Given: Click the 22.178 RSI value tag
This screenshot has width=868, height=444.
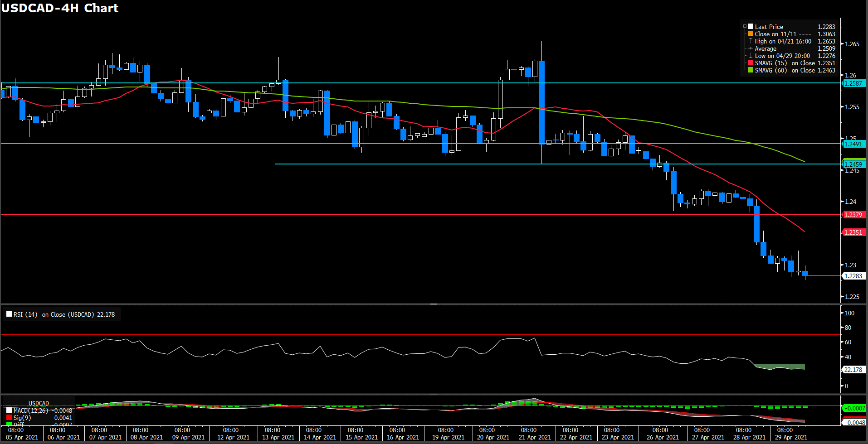Looking at the screenshot, I should pos(853,370).
